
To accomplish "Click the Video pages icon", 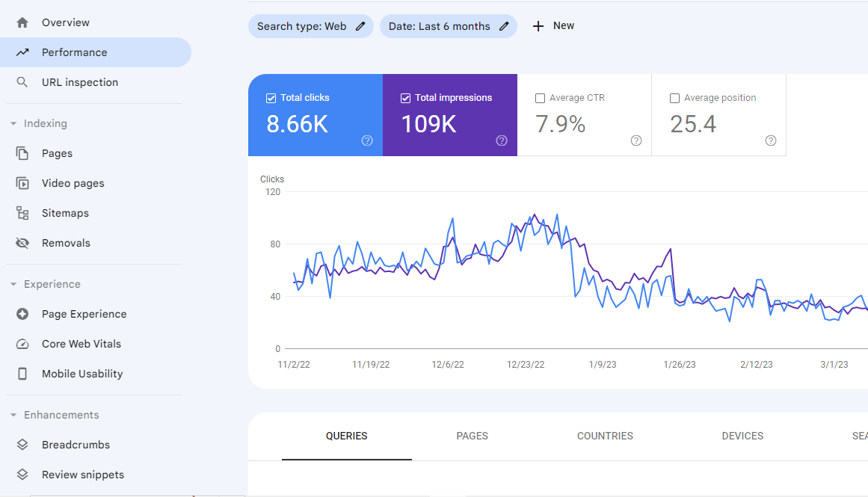I will [22, 183].
